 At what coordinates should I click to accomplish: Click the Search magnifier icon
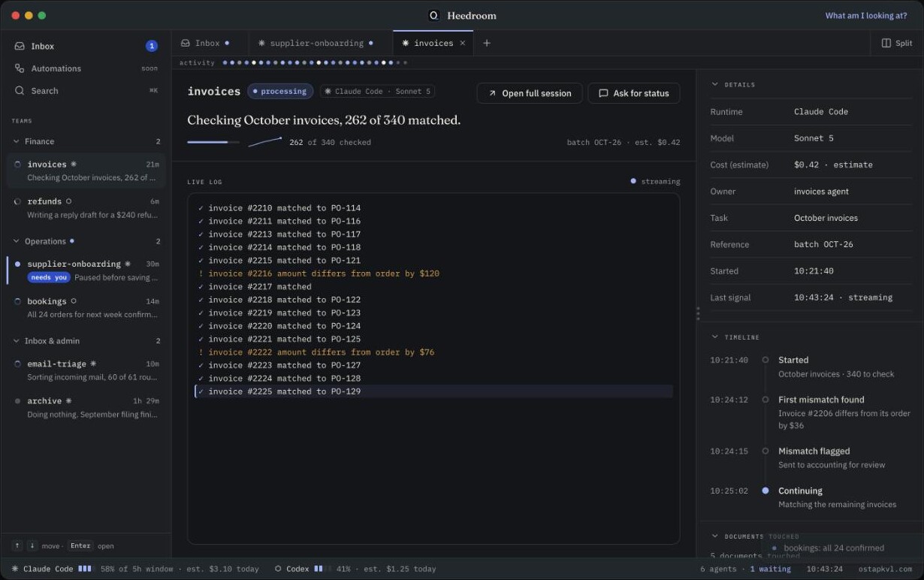click(x=20, y=91)
